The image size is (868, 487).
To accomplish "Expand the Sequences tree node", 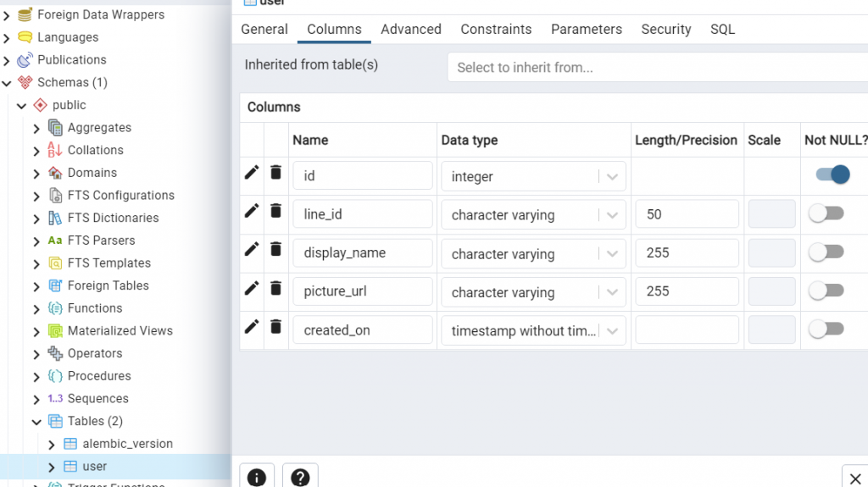I will click(36, 399).
